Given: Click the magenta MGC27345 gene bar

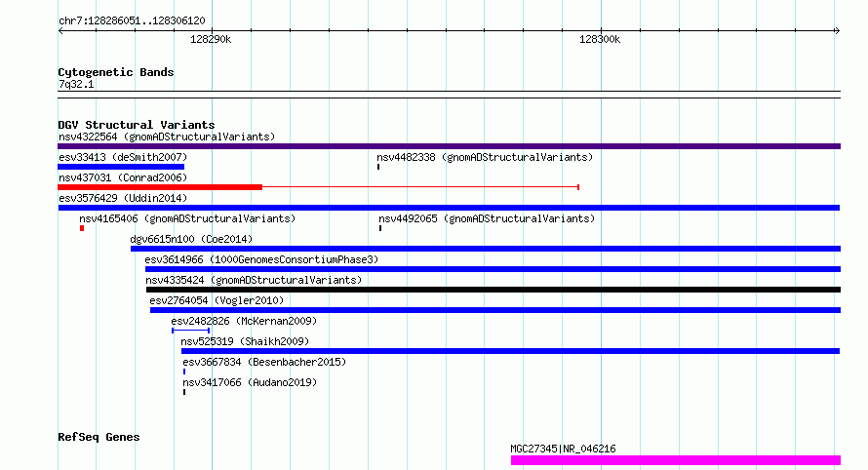Looking at the screenshot, I should coord(675,460).
